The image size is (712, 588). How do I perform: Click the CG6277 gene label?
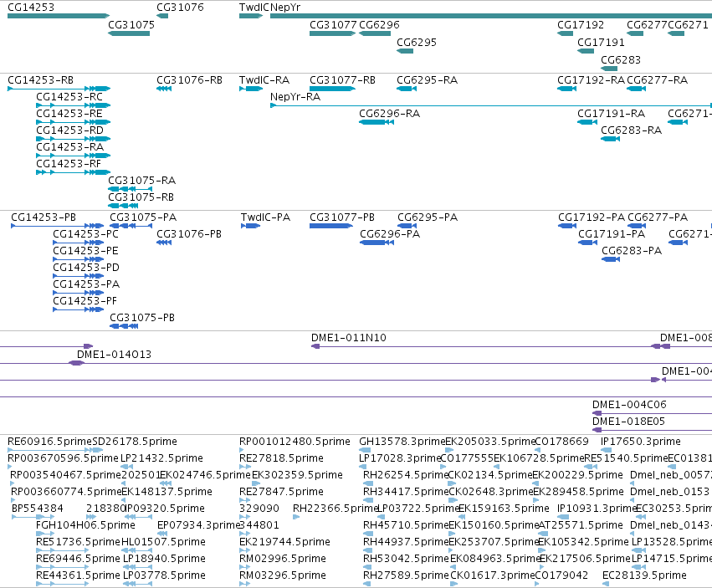(x=647, y=25)
